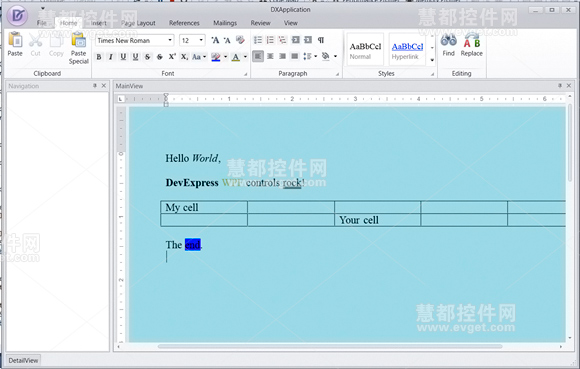Apply the text highlight color
This screenshot has width=580, height=369.
tap(216, 57)
